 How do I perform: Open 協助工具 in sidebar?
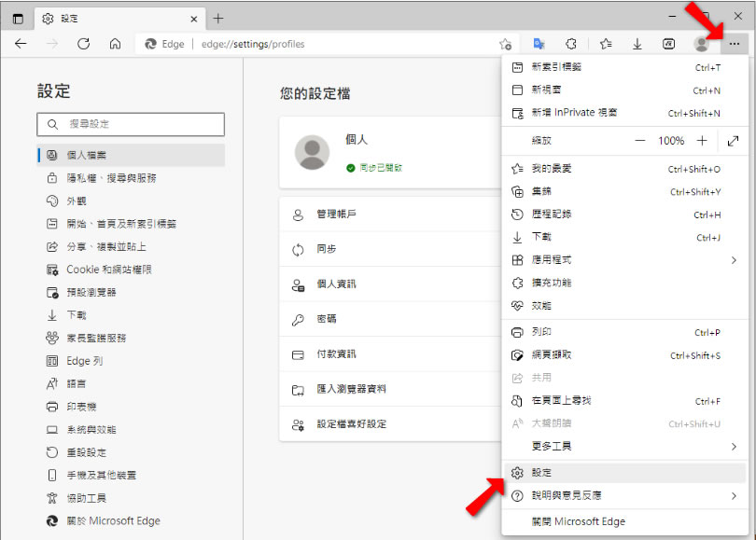pyautogui.click(x=131, y=499)
